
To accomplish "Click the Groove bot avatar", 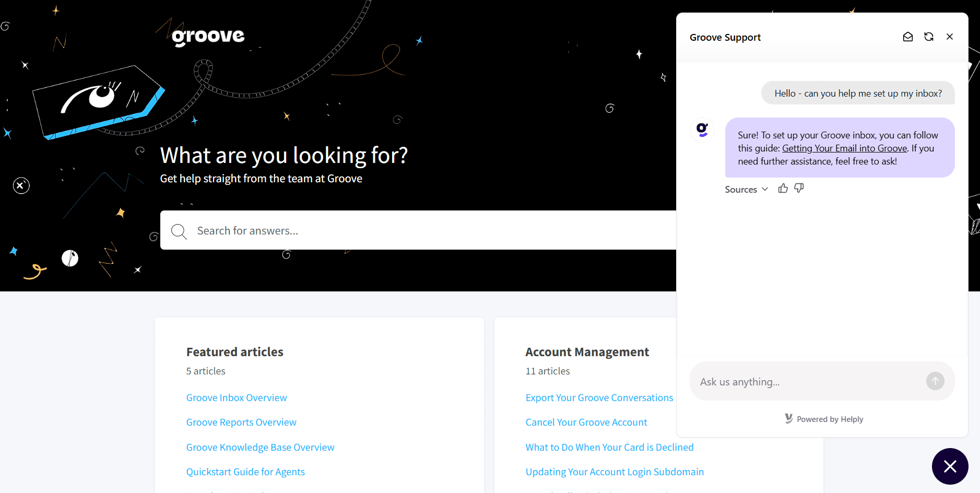I will 702,130.
